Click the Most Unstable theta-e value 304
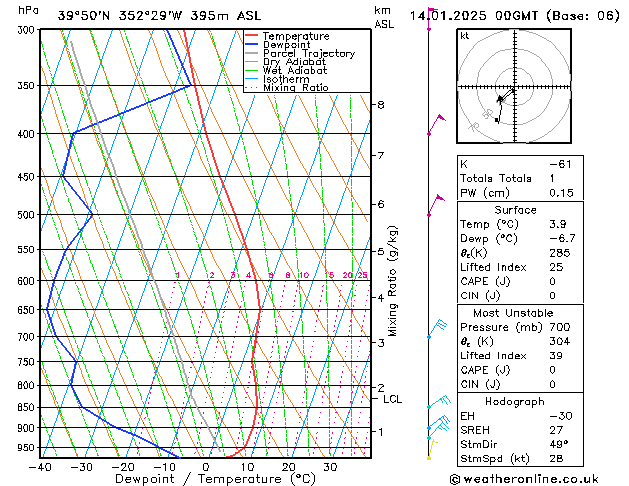This screenshot has height=486, width=629. 560,341
